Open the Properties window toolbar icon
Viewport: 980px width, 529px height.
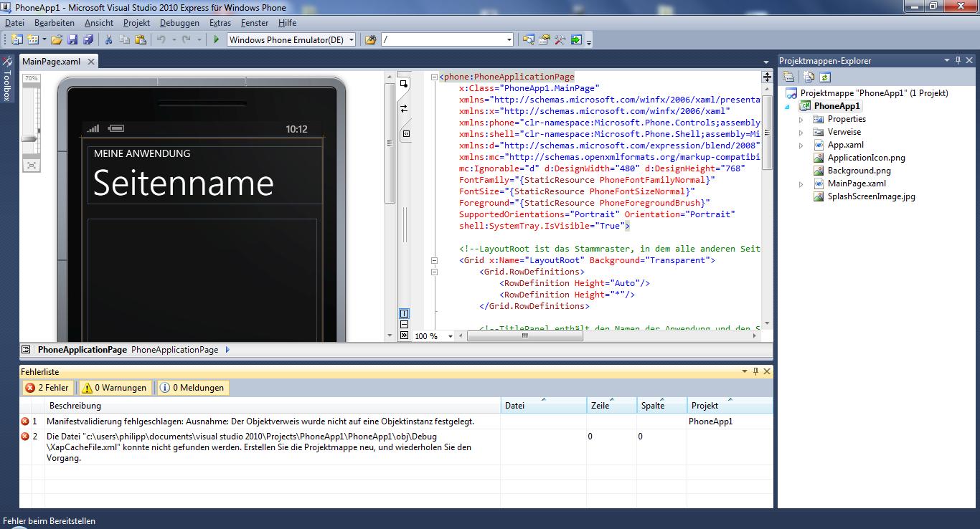click(x=545, y=40)
